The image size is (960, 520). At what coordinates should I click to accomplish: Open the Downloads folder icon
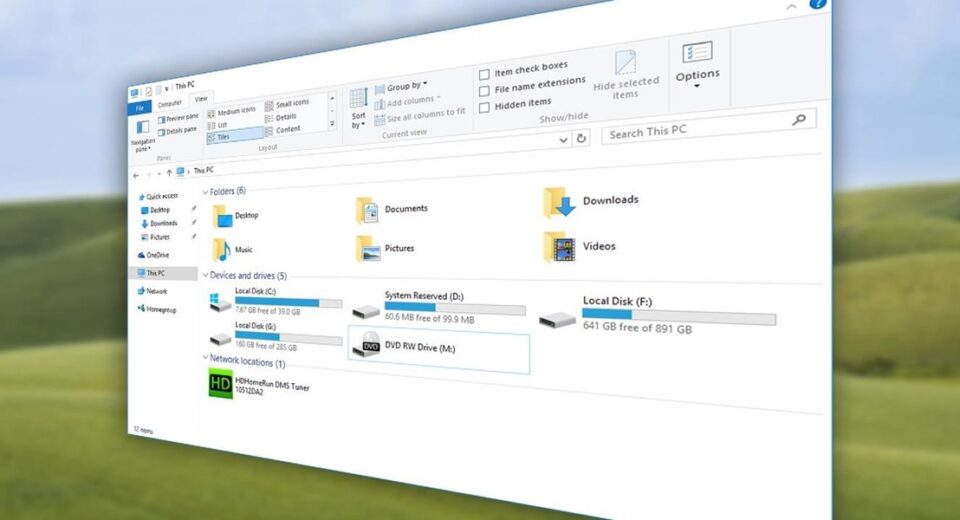click(560, 203)
